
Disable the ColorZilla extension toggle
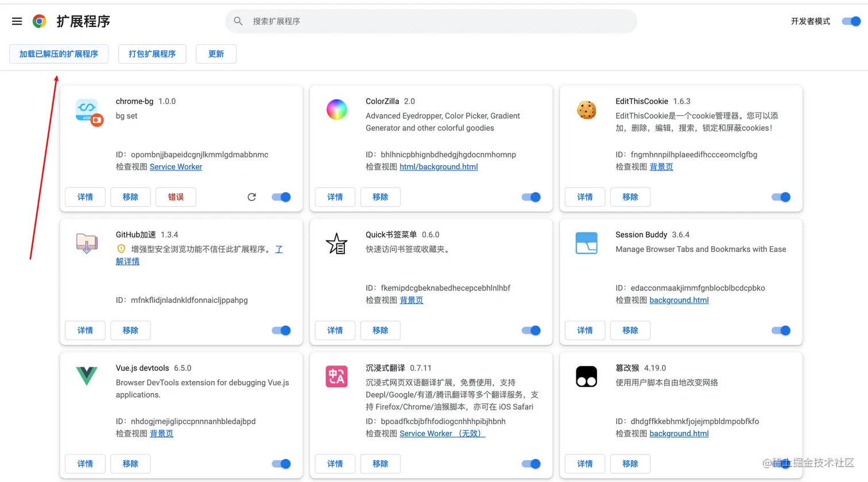531,197
